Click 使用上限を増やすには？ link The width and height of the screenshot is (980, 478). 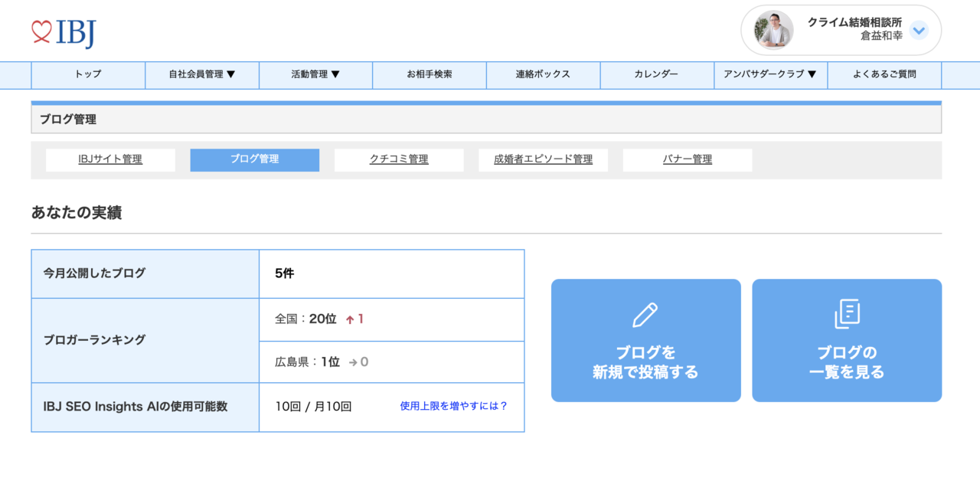[x=454, y=406]
